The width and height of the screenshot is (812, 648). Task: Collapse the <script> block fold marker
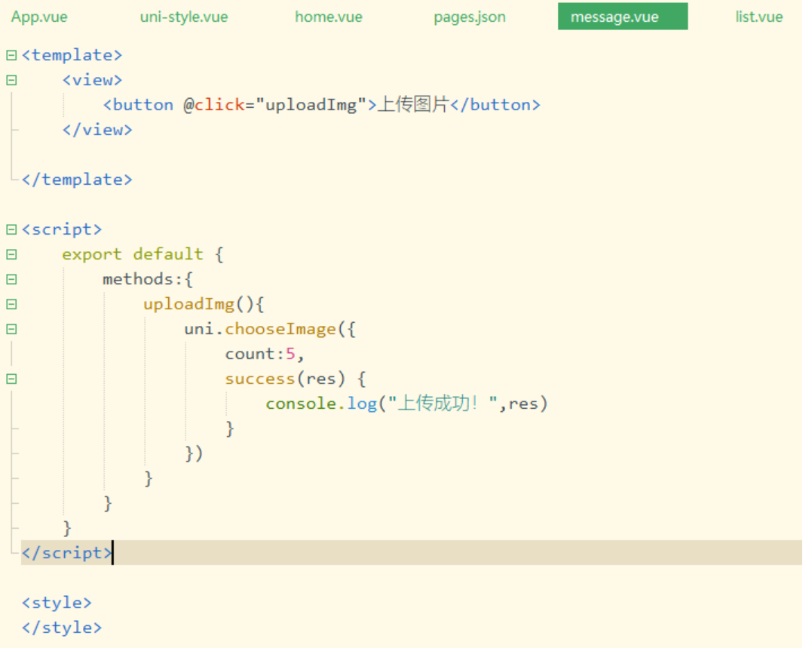click(11, 229)
